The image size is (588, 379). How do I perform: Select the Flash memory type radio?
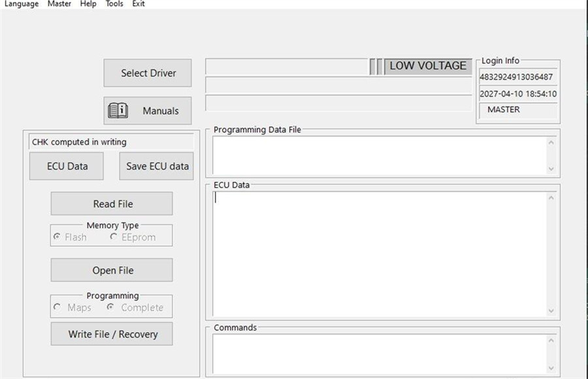(70, 237)
